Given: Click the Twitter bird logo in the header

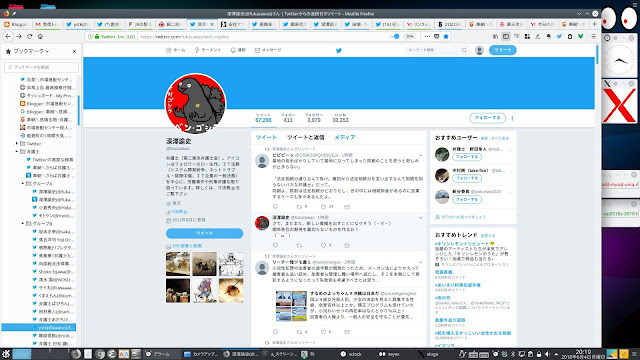Looking at the screenshot, I should pos(339,51).
